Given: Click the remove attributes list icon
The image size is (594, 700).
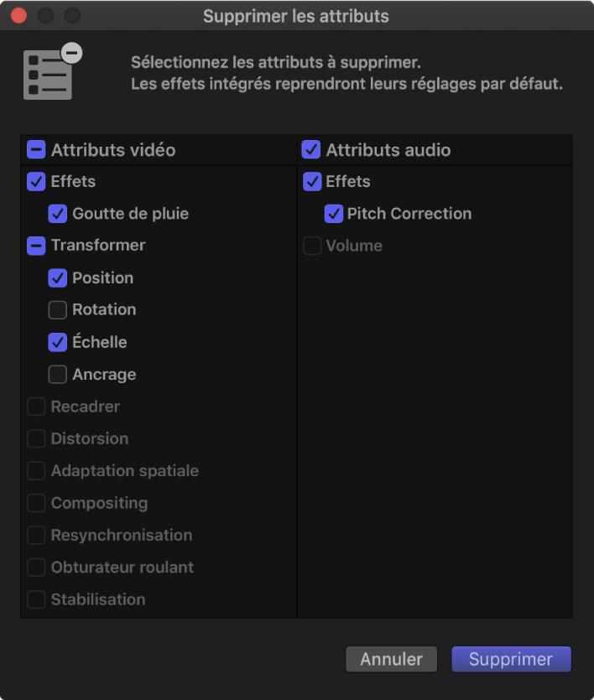Looking at the screenshot, I should point(53,72).
